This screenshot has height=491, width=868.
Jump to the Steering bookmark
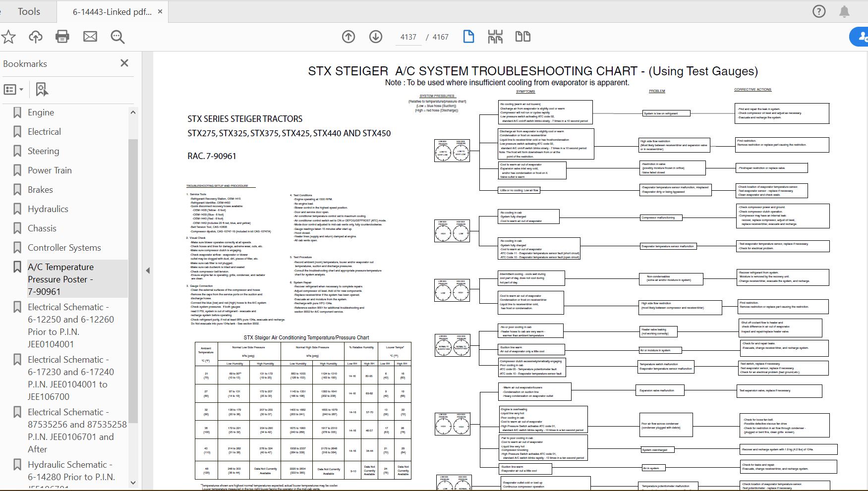43,151
